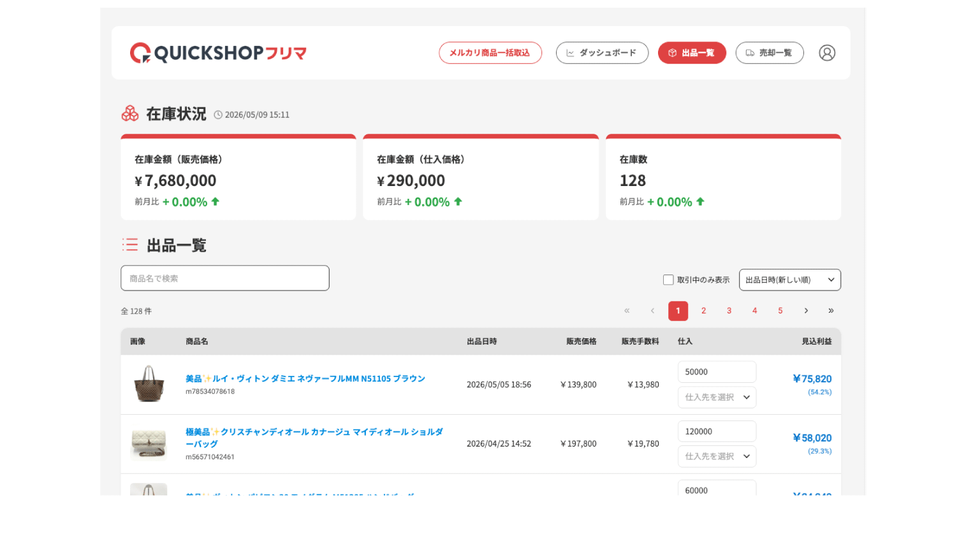The image size is (966, 560).
Task: Click the 在庫金額（販売価格） value ¥7,680,000
Action: click(175, 181)
